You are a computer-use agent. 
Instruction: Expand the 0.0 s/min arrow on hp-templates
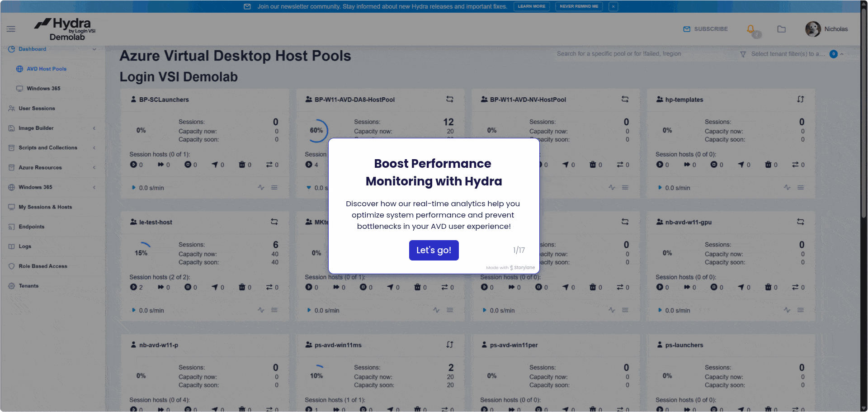click(660, 188)
